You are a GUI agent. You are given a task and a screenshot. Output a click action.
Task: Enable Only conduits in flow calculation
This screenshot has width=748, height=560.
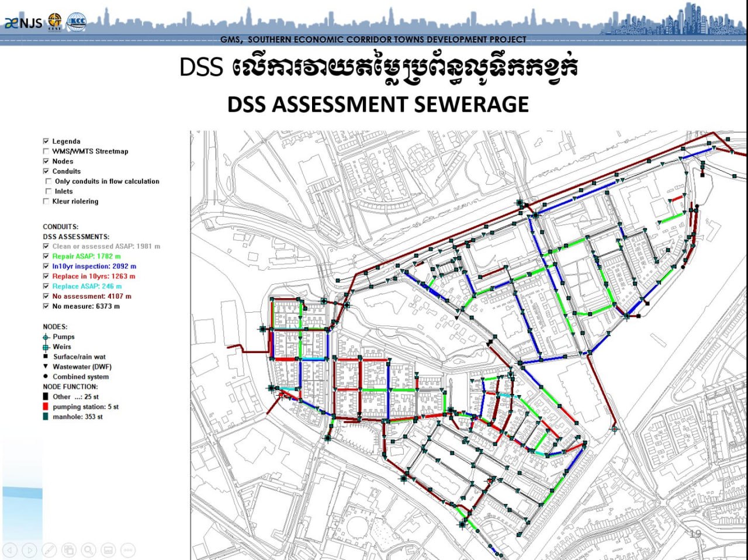coord(49,181)
